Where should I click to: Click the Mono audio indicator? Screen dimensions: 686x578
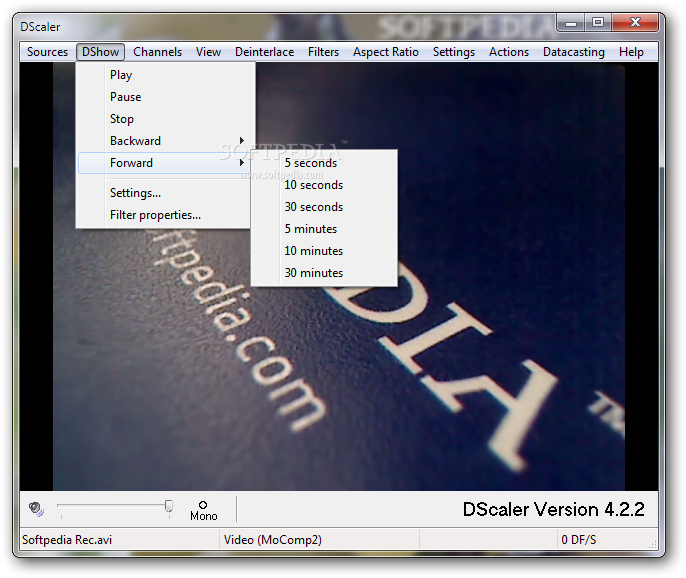[x=203, y=511]
